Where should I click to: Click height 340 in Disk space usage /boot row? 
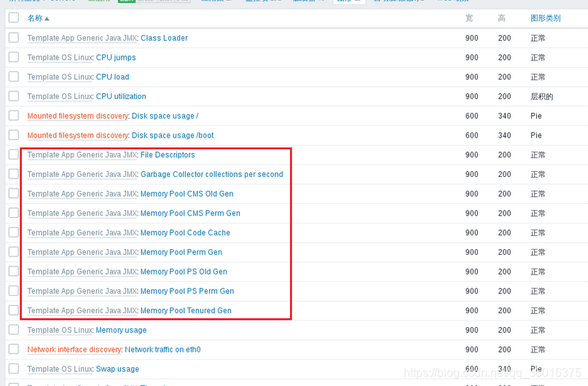[x=504, y=135]
